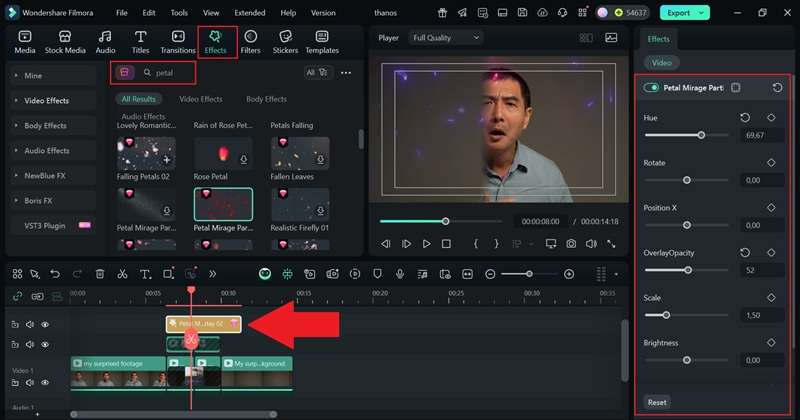This screenshot has height=420, width=800.
Task: Open the Stickers tab
Action: (285, 42)
